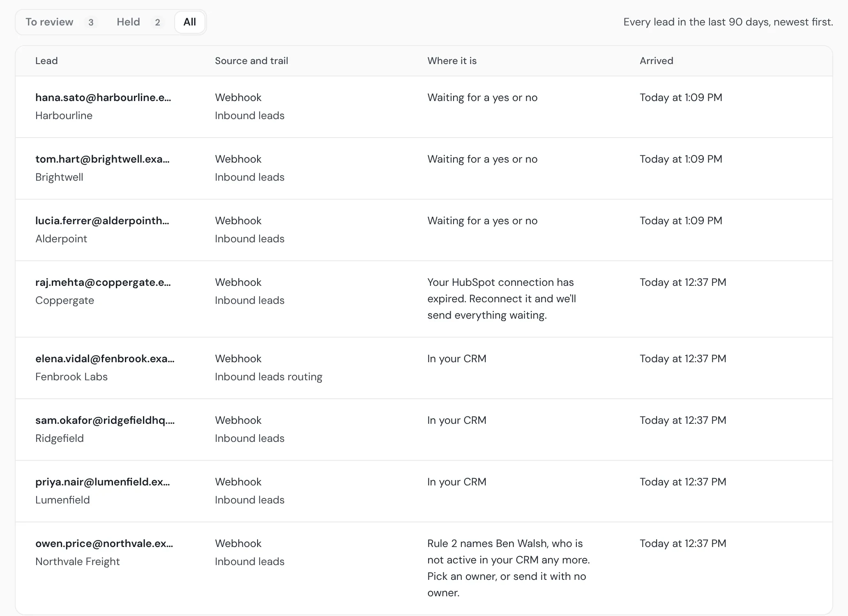The height and width of the screenshot is (616, 848).
Task: Open the Held tab
Action: pos(140,22)
